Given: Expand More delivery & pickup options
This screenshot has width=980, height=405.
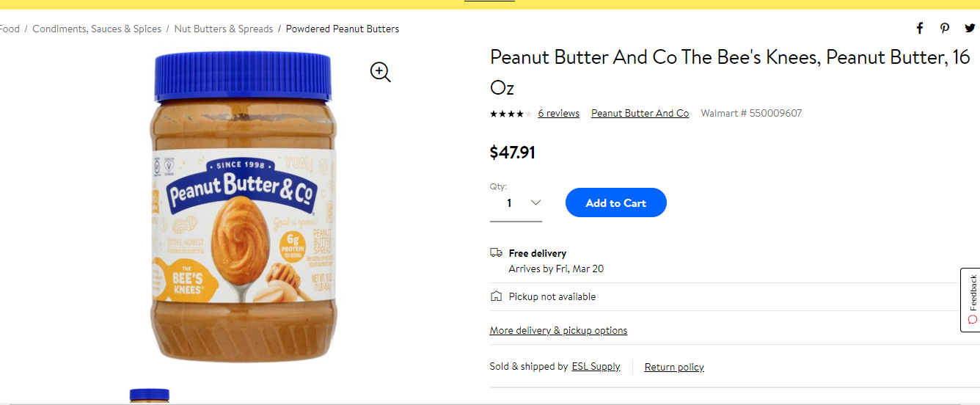Looking at the screenshot, I should 558,331.
